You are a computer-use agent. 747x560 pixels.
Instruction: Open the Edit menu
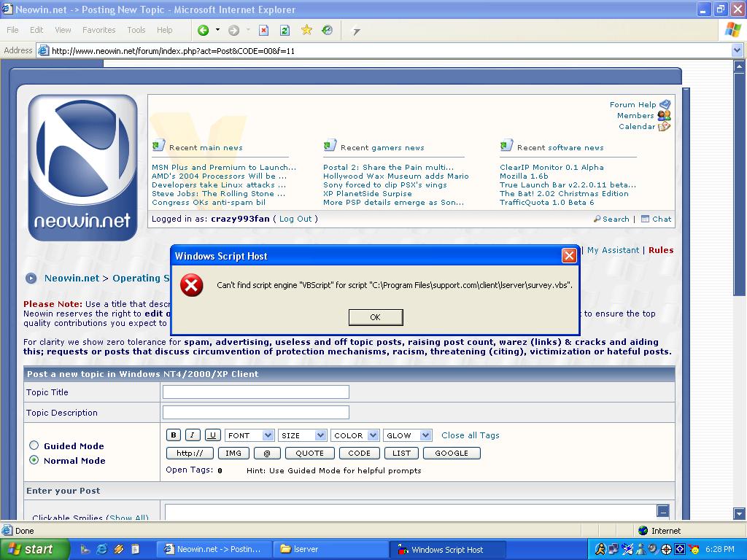36,30
